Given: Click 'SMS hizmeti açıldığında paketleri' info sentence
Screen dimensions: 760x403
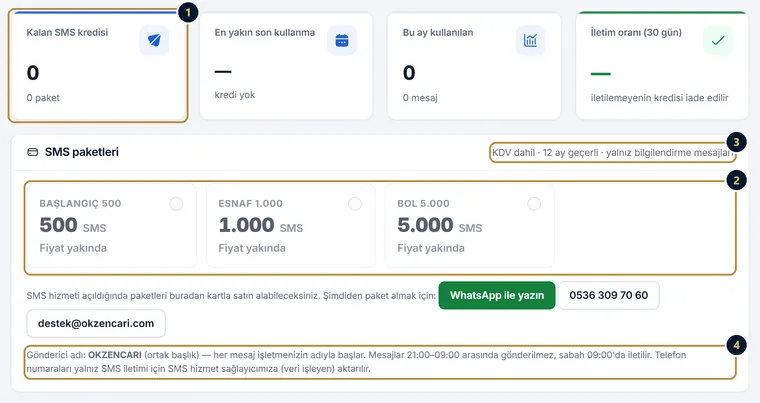Looking at the screenshot, I should tap(231, 296).
